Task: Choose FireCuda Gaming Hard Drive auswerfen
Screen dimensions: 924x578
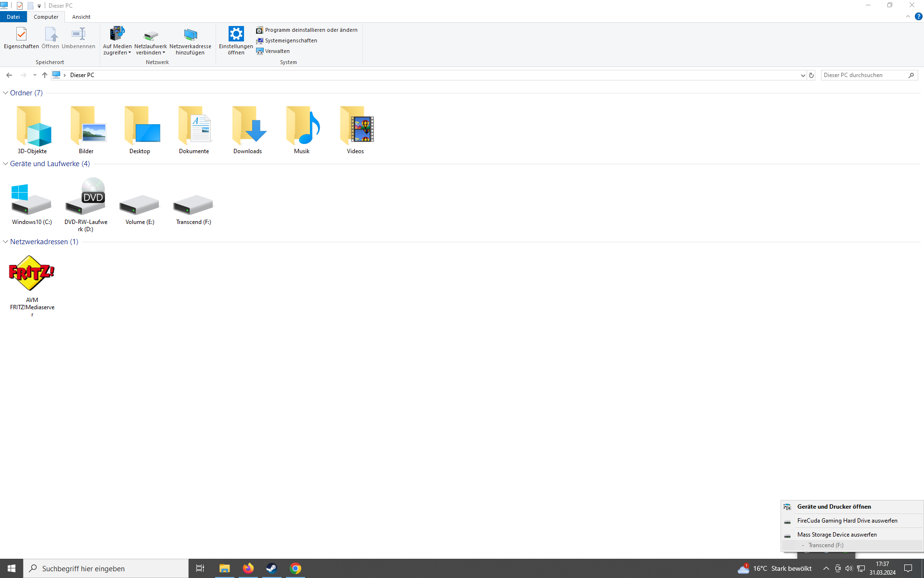Action: tap(847, 521)
